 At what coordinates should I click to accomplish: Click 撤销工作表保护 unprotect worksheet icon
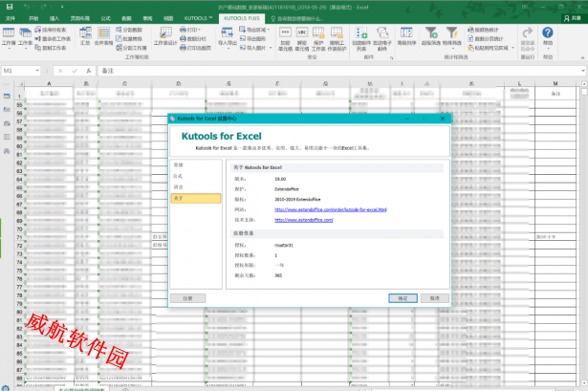[x=337, y=40]
